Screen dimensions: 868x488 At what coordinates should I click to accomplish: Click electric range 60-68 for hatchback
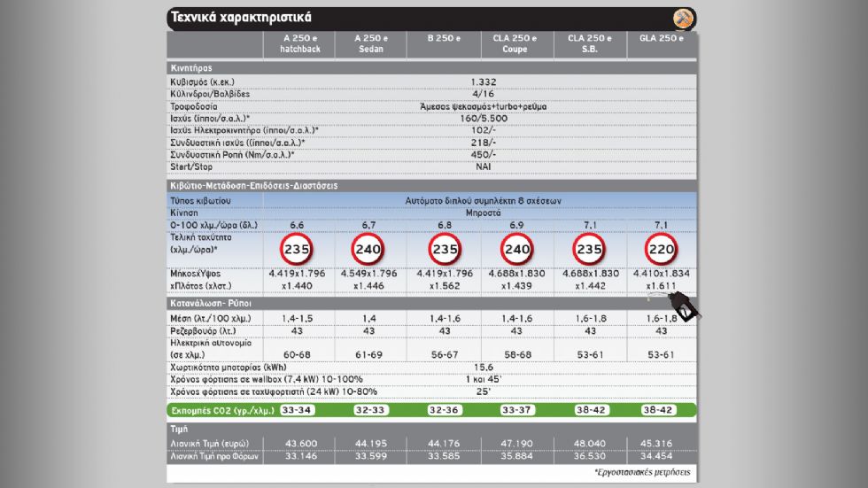298,354
